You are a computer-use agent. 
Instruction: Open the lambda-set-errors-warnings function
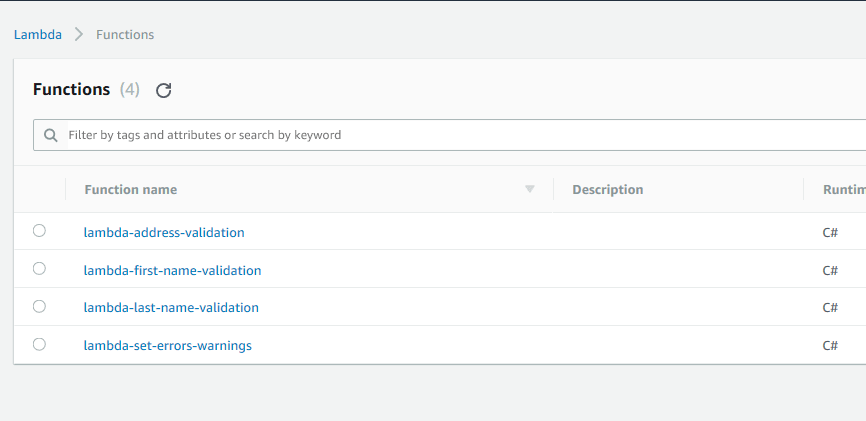(167, 345)
